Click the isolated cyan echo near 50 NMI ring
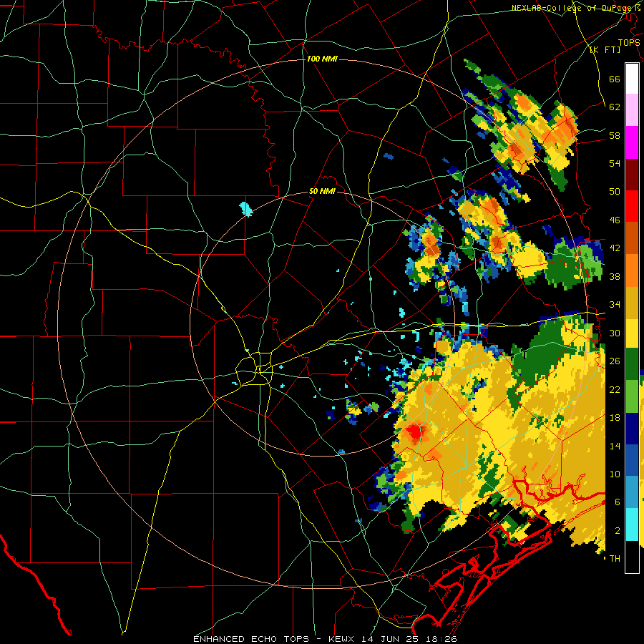Screen dimensions: 644x644 pyautogui.click(x=246, y=209)
